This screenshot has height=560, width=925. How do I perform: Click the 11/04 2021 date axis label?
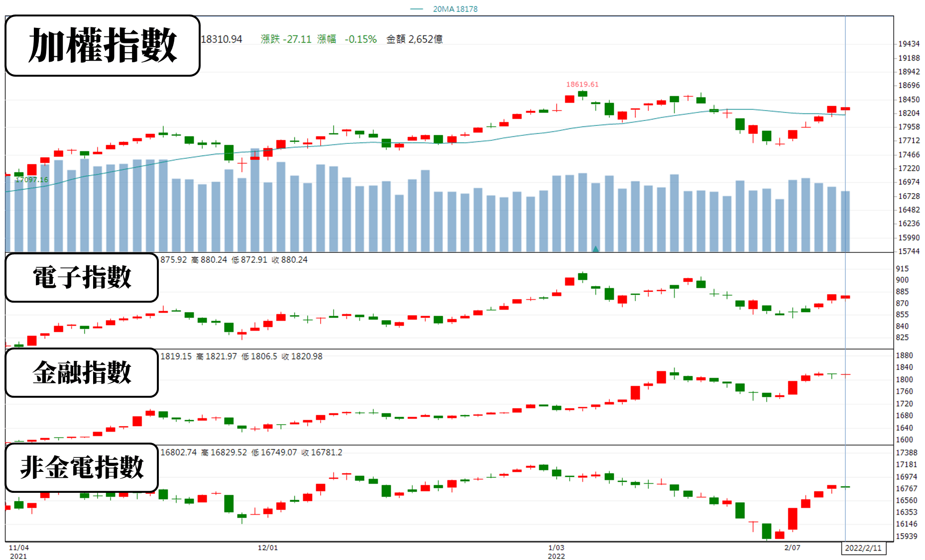point(19,552)
